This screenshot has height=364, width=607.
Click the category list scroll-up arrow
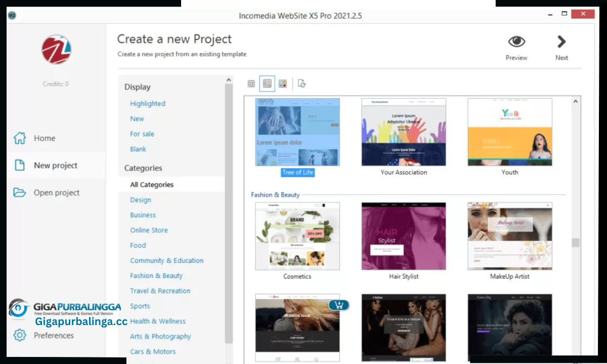(x=229, y=80)
